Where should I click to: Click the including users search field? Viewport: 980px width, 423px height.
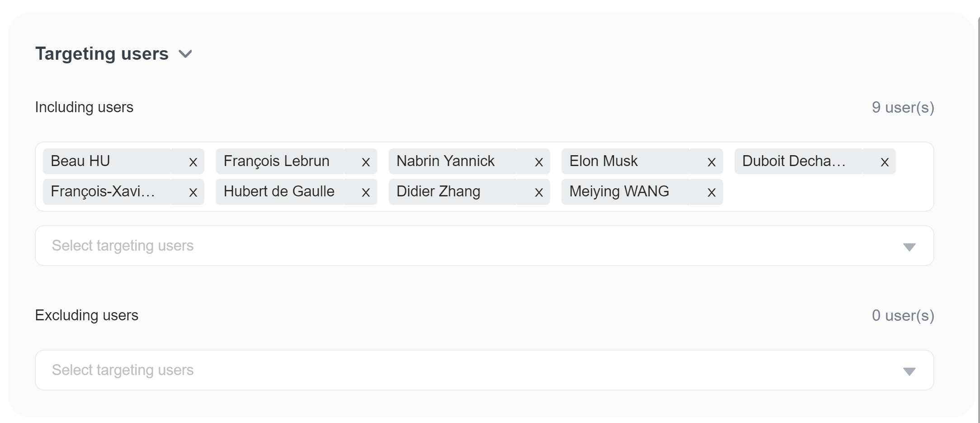tap(452, 246)
